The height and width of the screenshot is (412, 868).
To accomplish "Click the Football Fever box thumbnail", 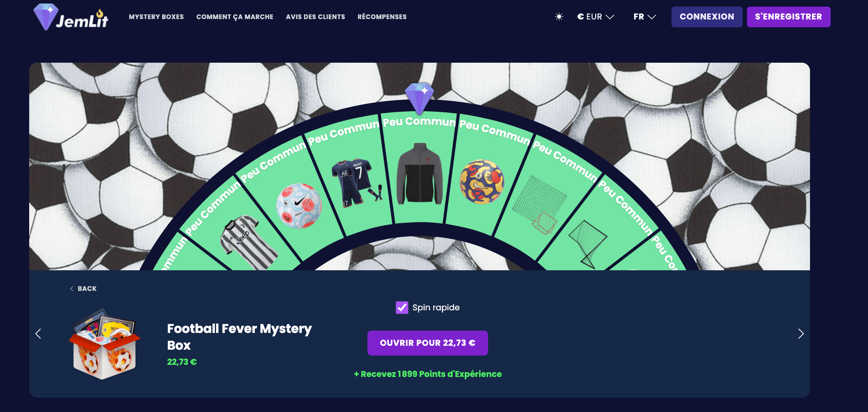I will [x=104, y=344].
